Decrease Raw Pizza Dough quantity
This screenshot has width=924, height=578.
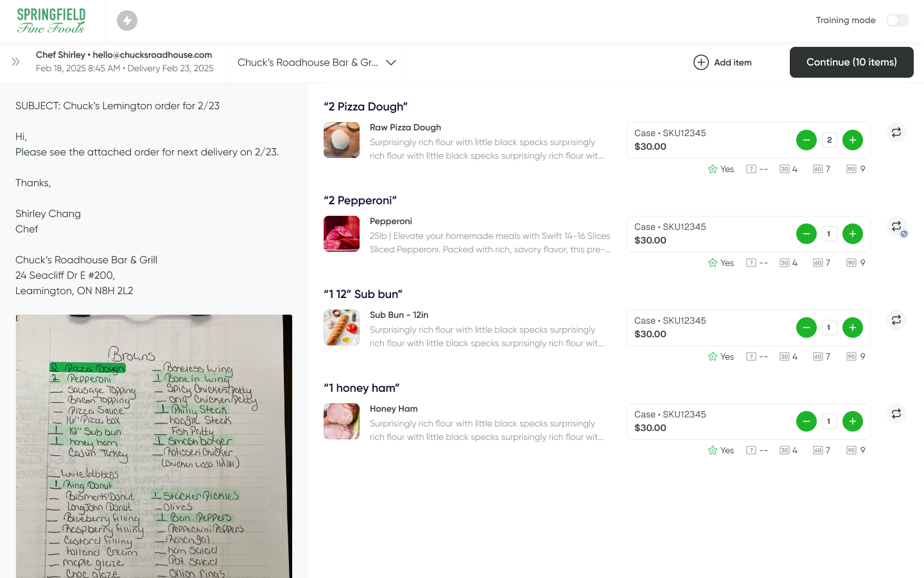click(806, 140)
